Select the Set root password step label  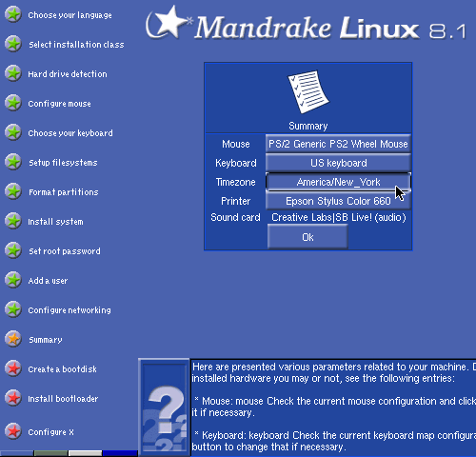coord(65,251)
